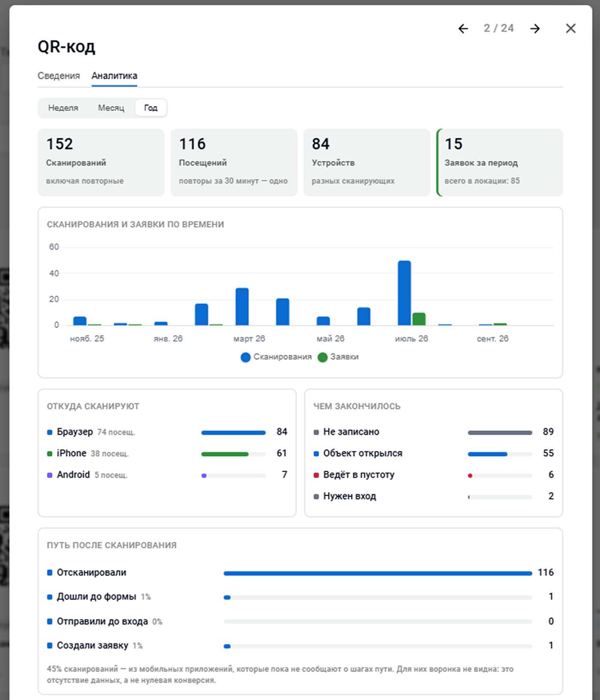Go to previous QR code with left arrow
This screenshot has height=700, width=600.
point(463,29)
